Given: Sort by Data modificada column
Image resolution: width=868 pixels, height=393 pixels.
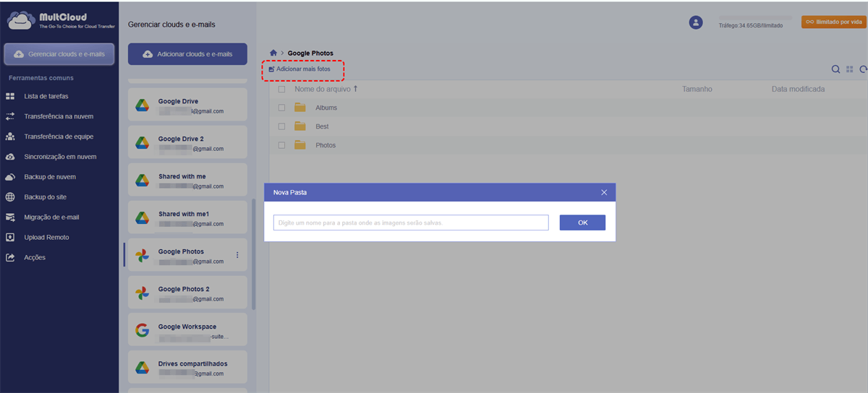Looking at the screenshot, I should [x=798, y=89].
